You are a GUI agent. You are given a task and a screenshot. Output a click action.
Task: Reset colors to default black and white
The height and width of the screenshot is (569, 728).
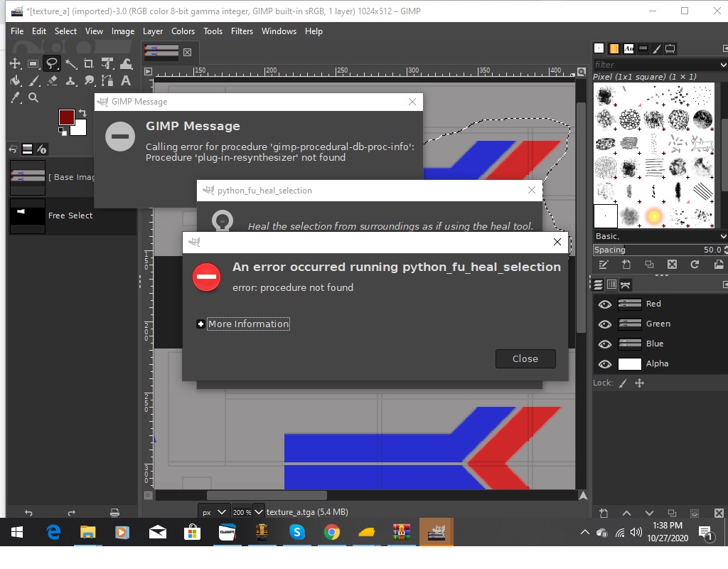click(x=63, y=132)
